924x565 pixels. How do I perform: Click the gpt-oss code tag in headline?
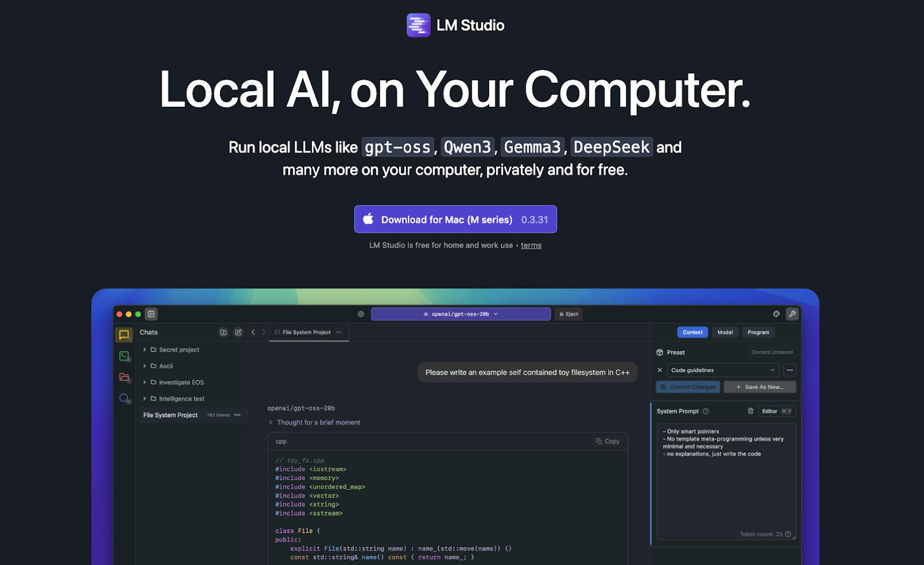(397, 147)
